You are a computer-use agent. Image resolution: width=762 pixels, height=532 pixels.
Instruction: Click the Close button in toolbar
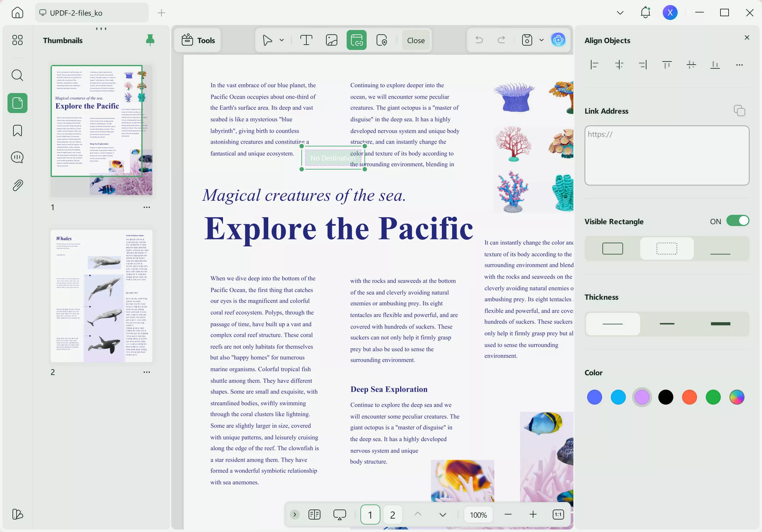416,40
